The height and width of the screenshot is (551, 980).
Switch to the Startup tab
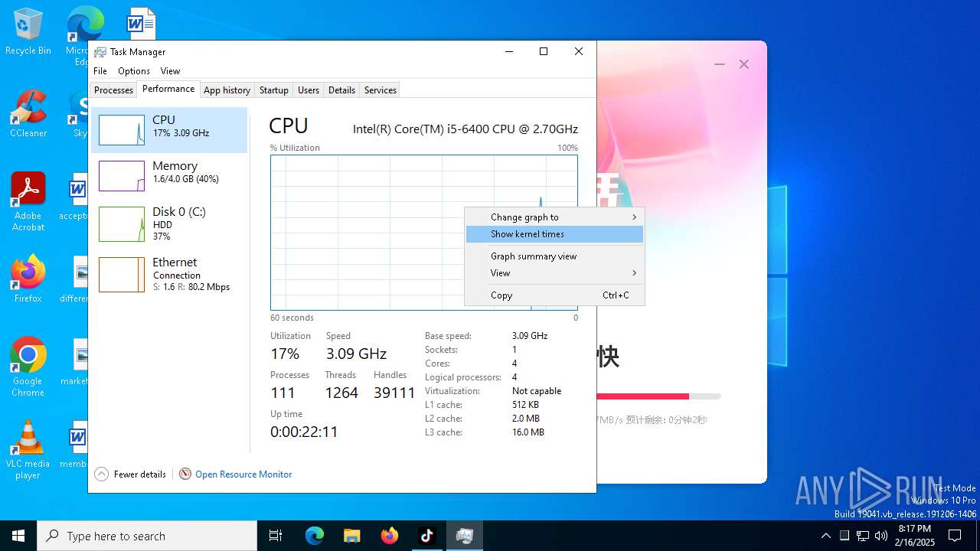coord(273,90)
